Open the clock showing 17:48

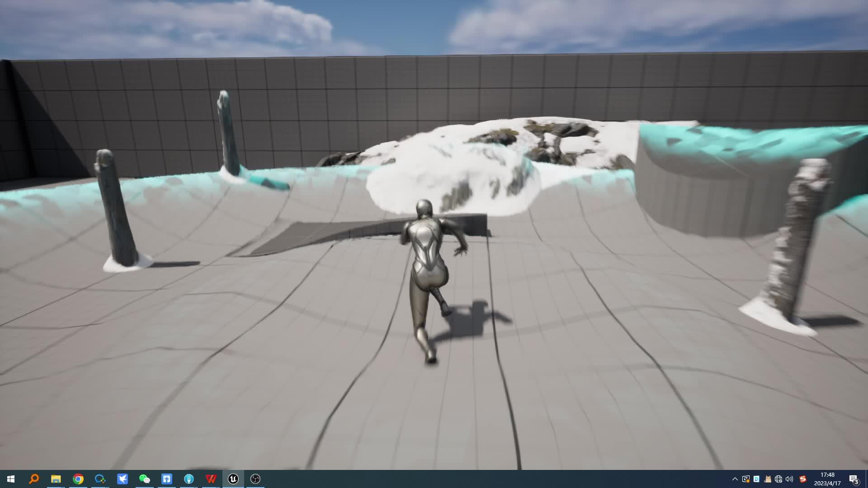click(x=827, y=479)
